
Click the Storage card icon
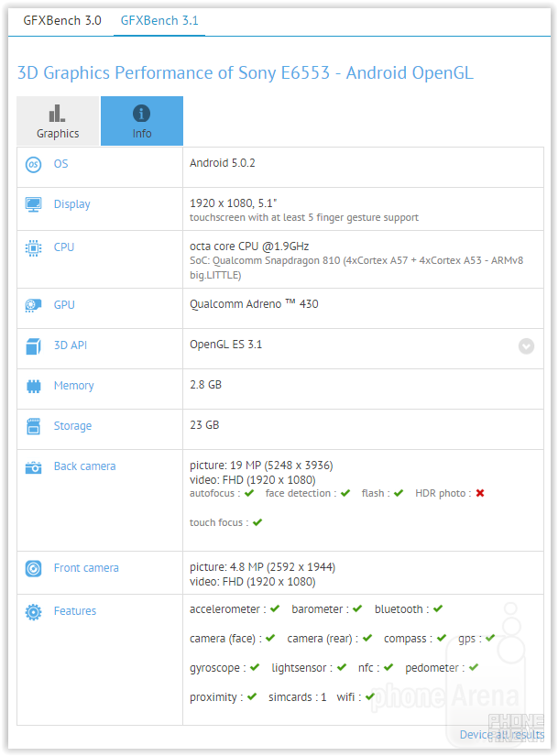pyautogui.click(x=33, y=426)
